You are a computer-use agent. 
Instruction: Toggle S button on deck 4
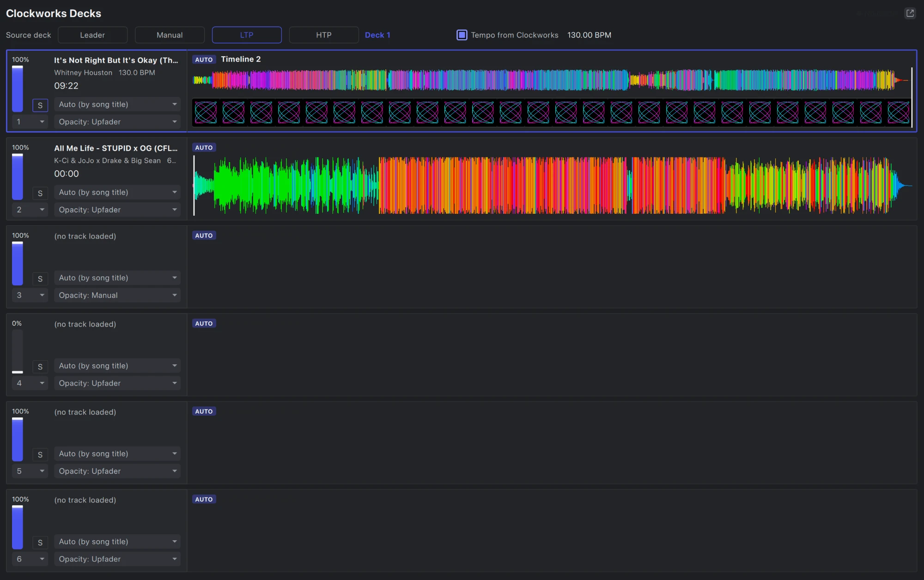(40, 367)
